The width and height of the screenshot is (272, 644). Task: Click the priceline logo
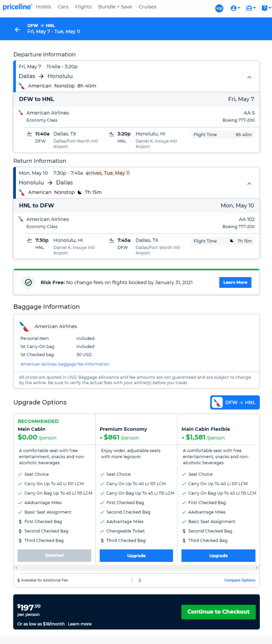pyautogui.click(x=17, y=7)
